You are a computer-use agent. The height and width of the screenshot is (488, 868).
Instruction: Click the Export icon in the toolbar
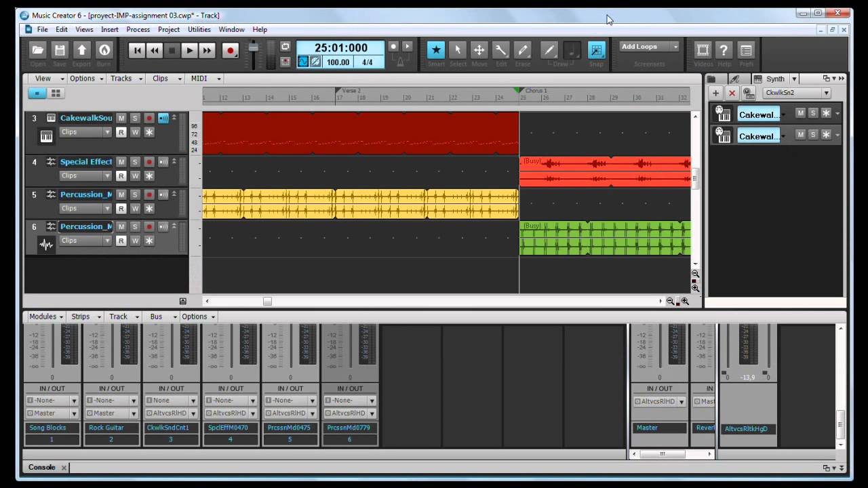(82, 50)
